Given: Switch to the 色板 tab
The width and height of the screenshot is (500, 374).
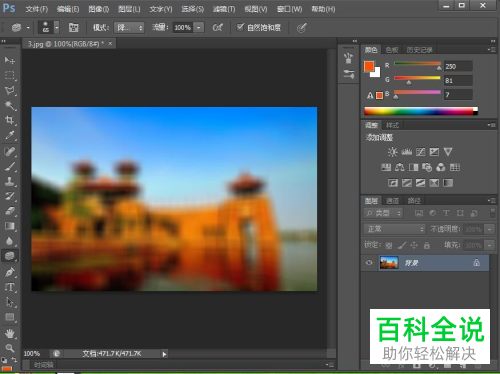Looking at the screenshot, I should pos(392,50).
